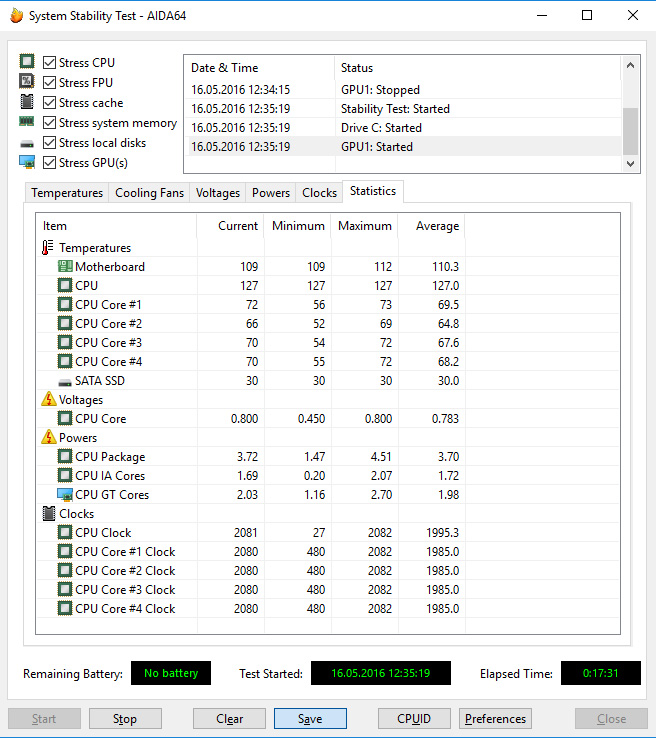Select the 'Drive C: Started' log entry
Viewport: 656px width, 738px height.
tap(403, 128)
